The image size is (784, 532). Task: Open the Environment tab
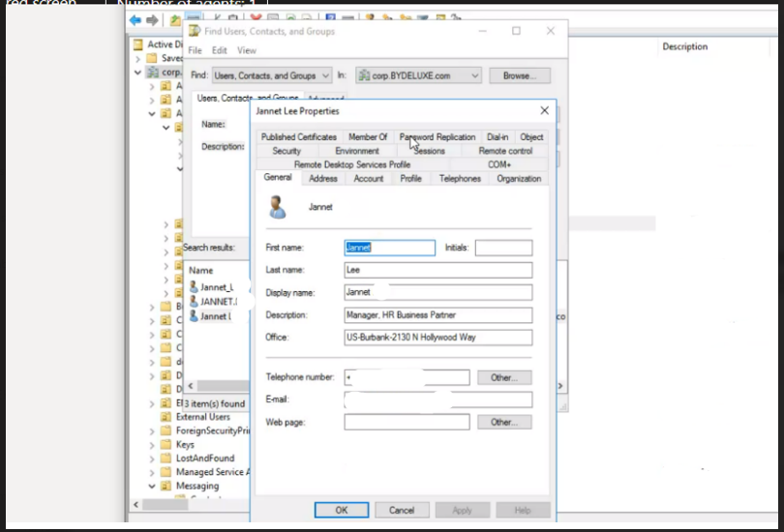357,151
